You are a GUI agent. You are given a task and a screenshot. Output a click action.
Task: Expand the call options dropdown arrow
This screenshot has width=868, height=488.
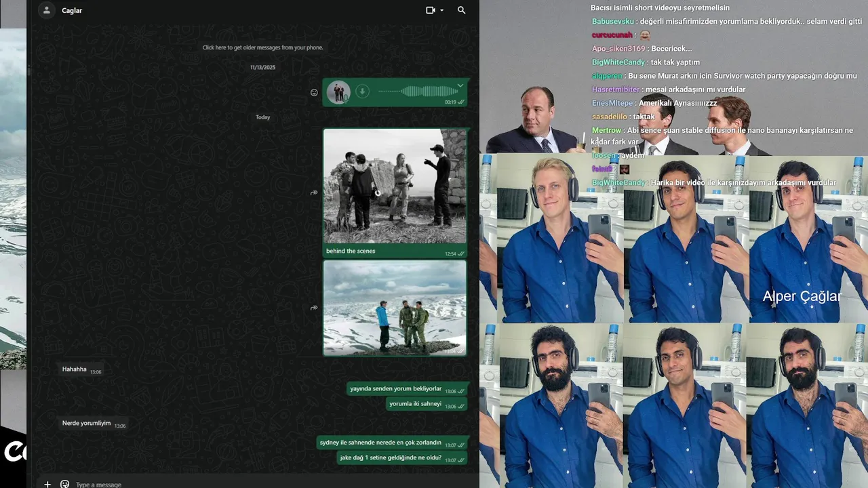coord(442,10)
